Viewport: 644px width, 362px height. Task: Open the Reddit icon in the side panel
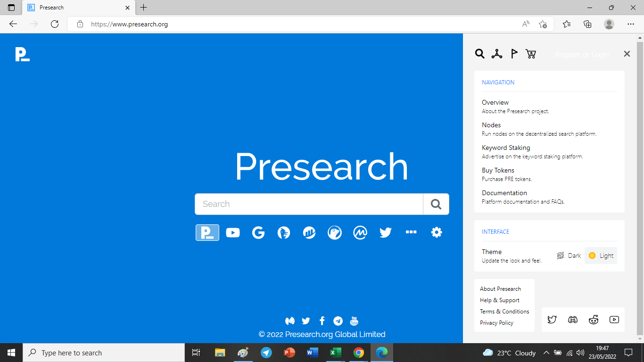594,320
